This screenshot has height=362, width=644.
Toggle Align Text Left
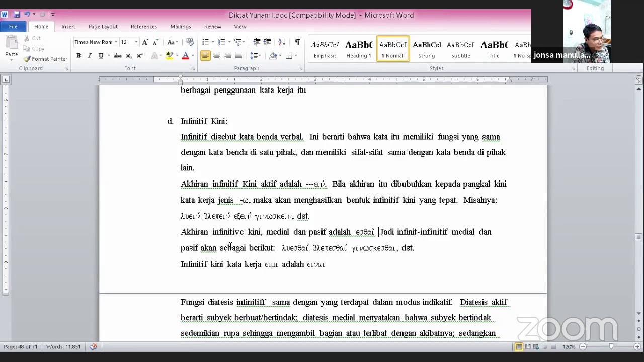205,56
